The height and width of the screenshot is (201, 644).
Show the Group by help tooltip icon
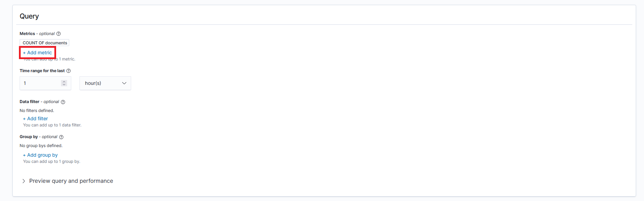pyautogui.click(x=61, y=137)
